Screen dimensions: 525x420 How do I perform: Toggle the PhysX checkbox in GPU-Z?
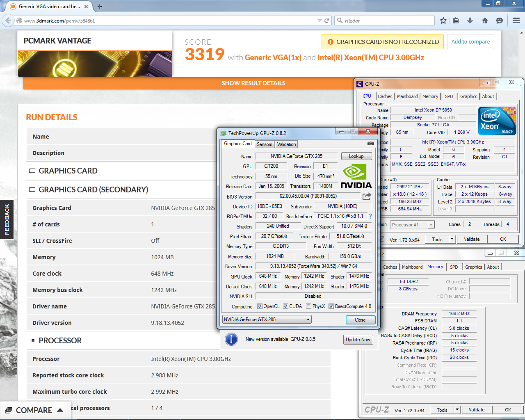pos(308,306)
